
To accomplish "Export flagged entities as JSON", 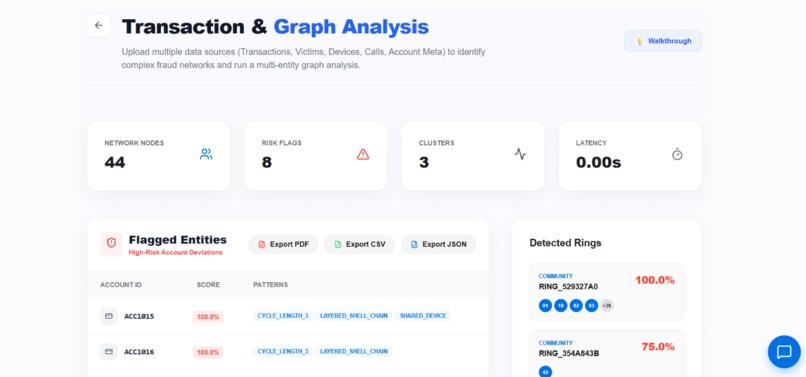I will coord(438,244).
